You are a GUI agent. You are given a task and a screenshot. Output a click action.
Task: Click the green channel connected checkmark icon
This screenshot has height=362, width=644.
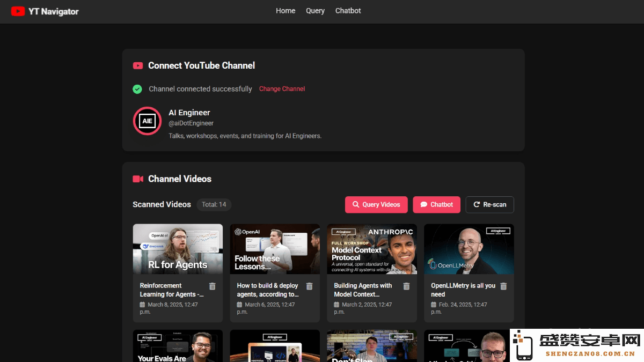tap(137, 89)
